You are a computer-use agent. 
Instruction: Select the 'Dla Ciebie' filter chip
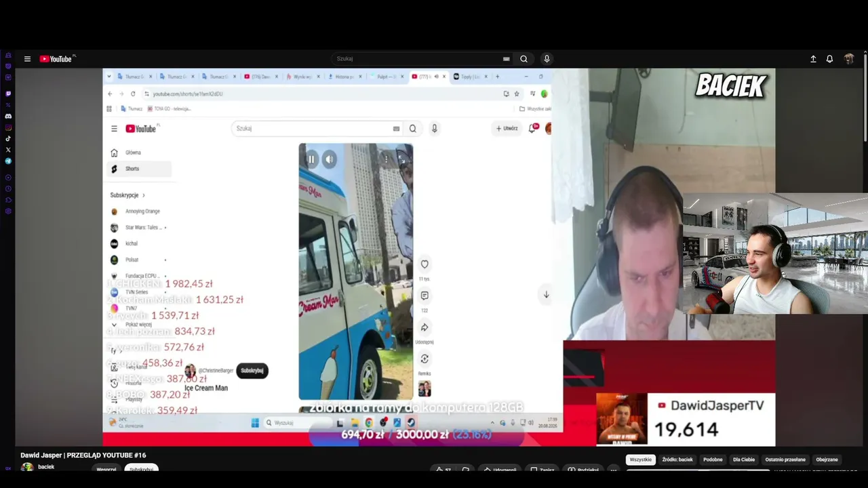pos(743,460)
